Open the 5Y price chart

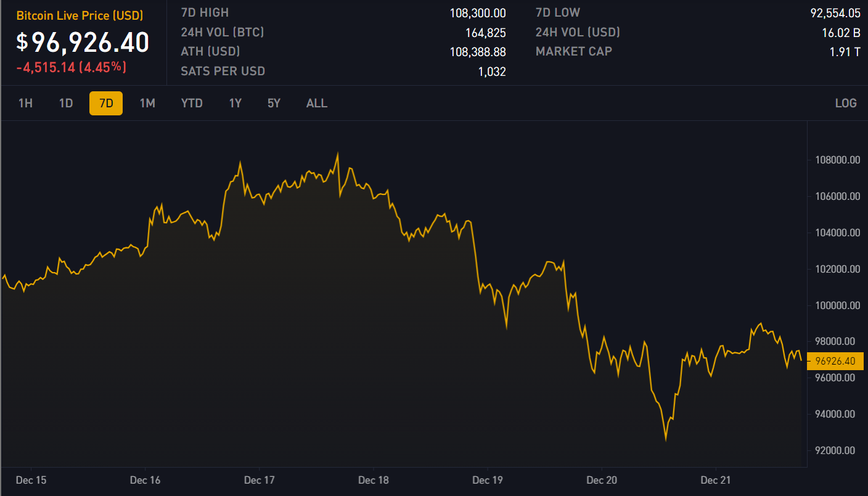(x=274, y=103)
